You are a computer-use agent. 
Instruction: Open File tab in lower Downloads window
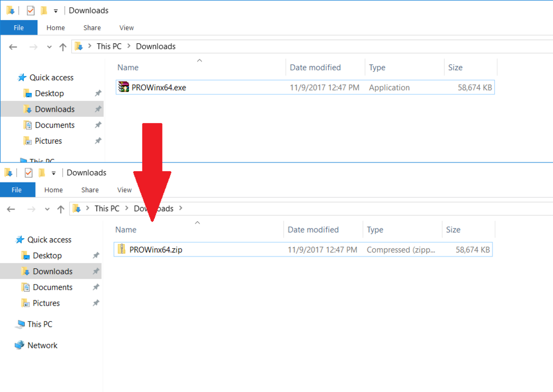click(x=17, y=190)
